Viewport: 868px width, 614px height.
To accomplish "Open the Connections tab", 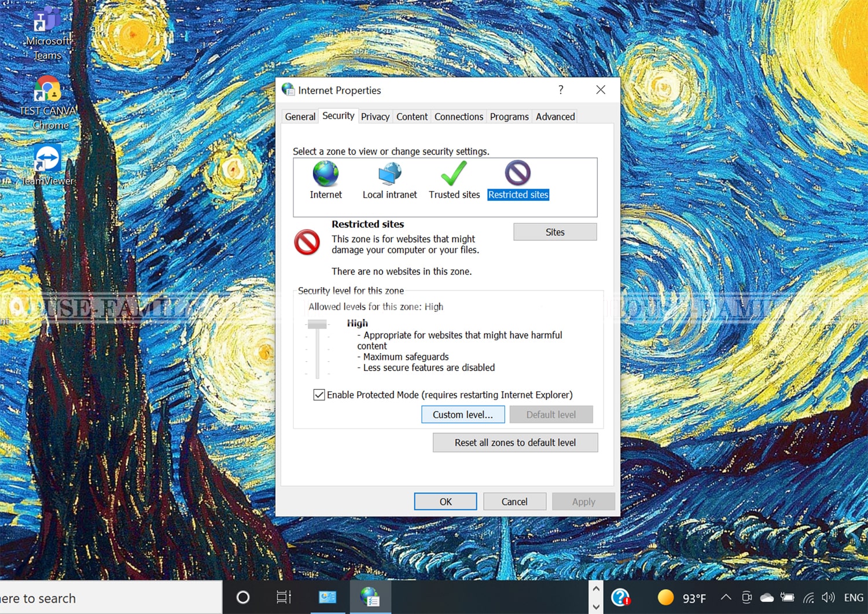I will point(459,116).
